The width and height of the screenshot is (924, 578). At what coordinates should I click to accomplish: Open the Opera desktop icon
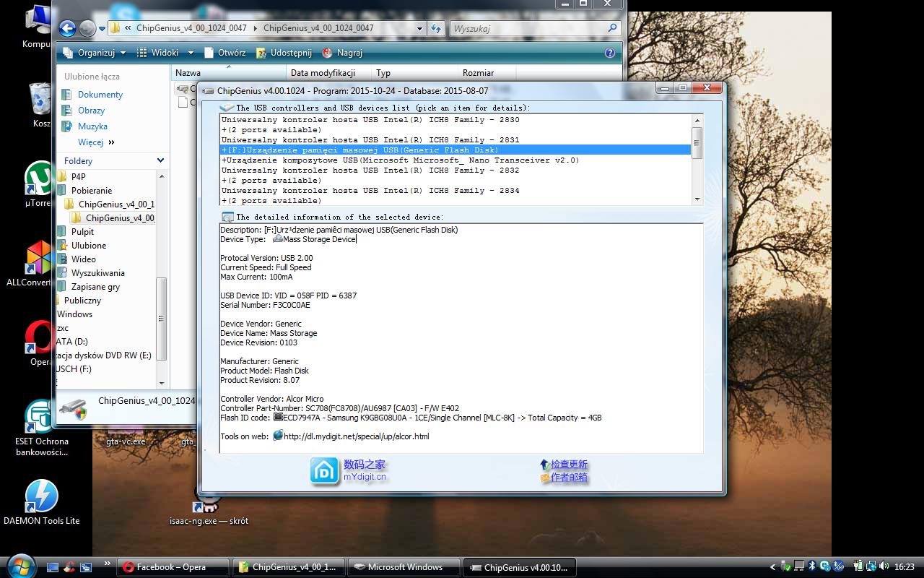click(39, 344)
